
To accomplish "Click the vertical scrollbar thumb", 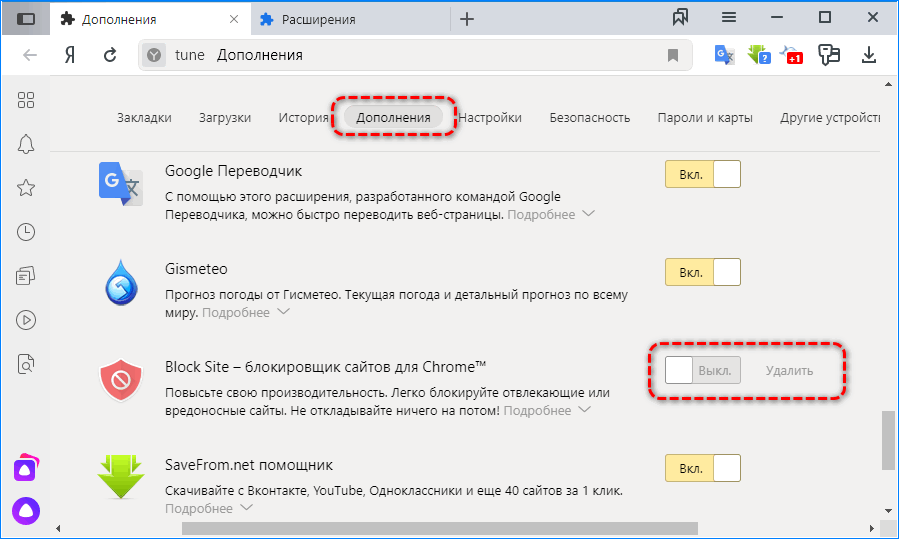I will click(888, 440).
